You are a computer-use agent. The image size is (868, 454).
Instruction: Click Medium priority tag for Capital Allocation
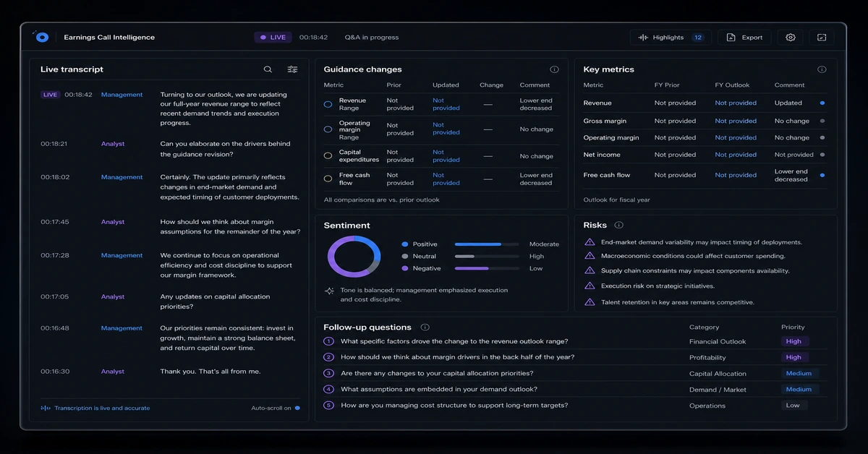coord(799,373)
